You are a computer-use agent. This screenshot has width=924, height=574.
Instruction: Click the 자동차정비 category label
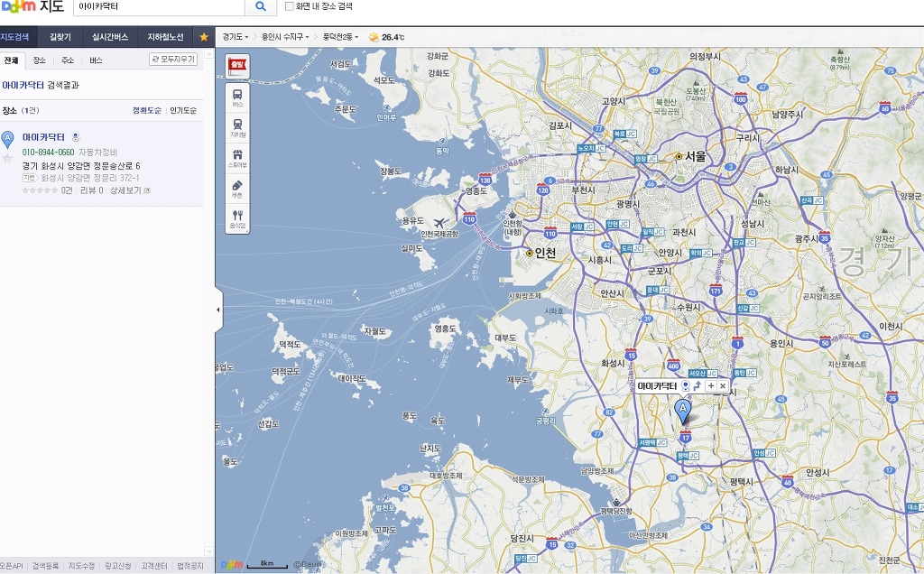97,152
